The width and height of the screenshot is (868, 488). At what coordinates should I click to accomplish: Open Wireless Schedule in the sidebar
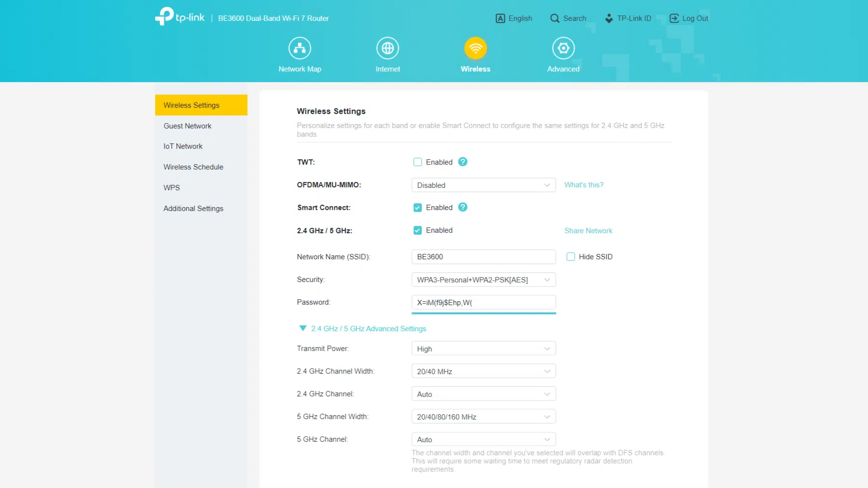193,167
